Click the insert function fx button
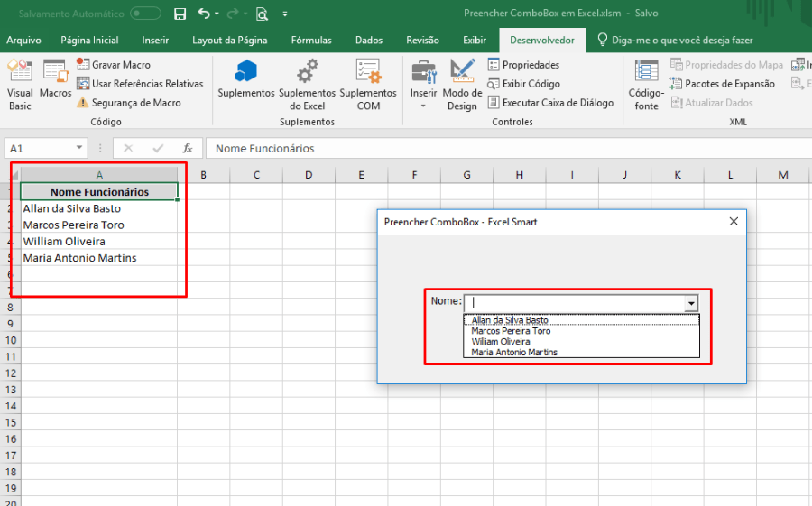This screenshot has width=812, height=506. pos(188,148)
